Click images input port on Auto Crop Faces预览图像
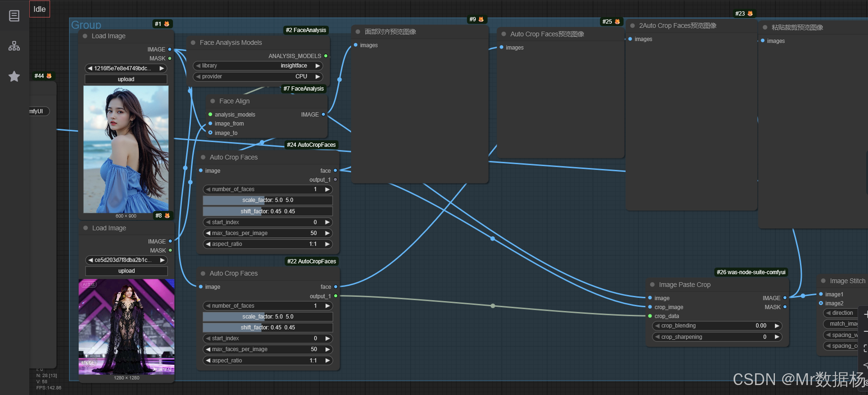The height and width of the screenshot is (395, 868). pyautogui.click(x=501, y=47)
